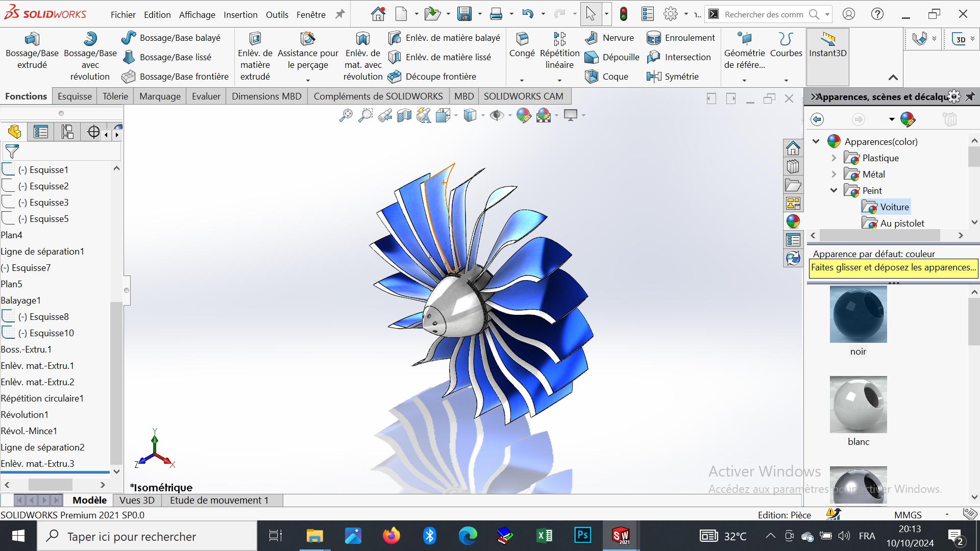Screen dimensions: 980x551
Task: Click the Zoom to fit magnifier icon
Action: coord(346,116)
